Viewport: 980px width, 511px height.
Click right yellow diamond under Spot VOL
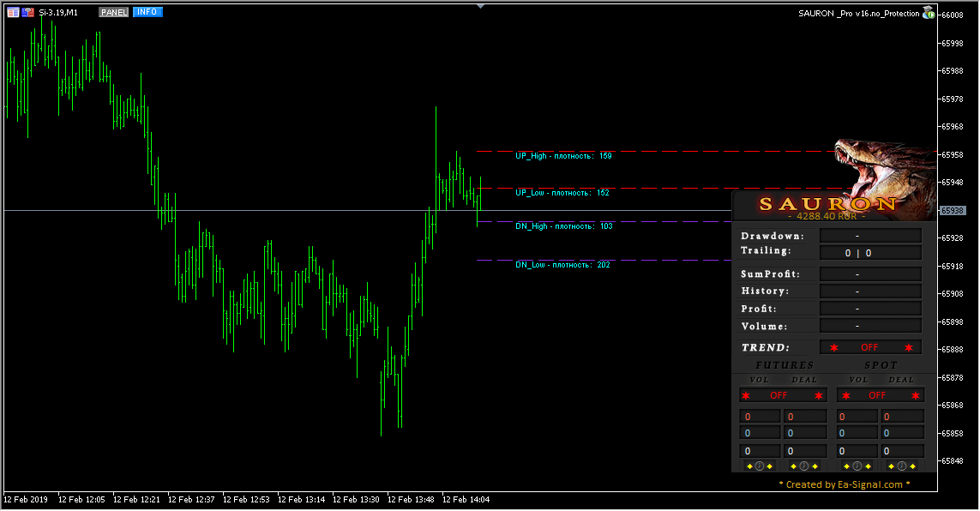[868, 466]
